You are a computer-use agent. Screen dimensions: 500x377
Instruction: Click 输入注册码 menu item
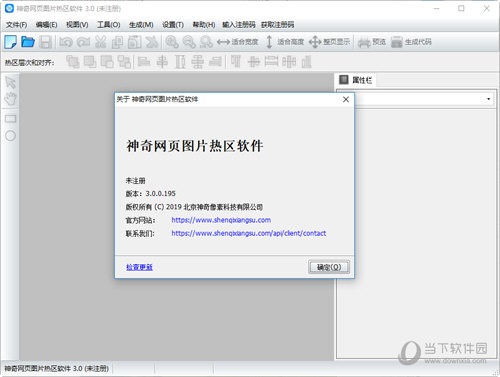coord(239,25)
